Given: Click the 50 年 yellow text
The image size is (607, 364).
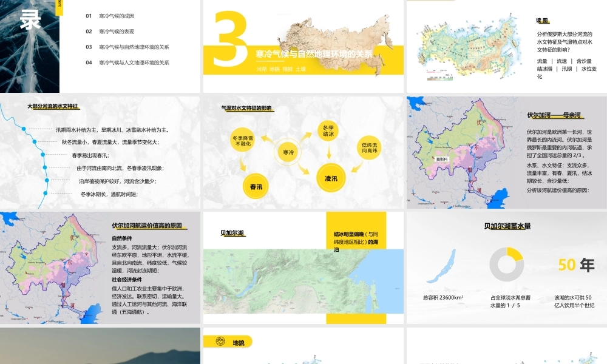Looking at the screenshot, I should pos(576,265).
